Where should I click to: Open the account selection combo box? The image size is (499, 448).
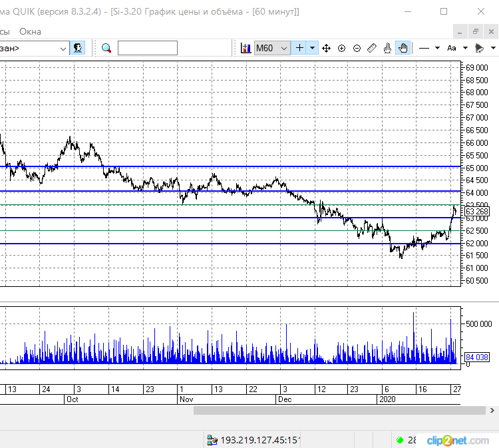[x=34, y=48]
